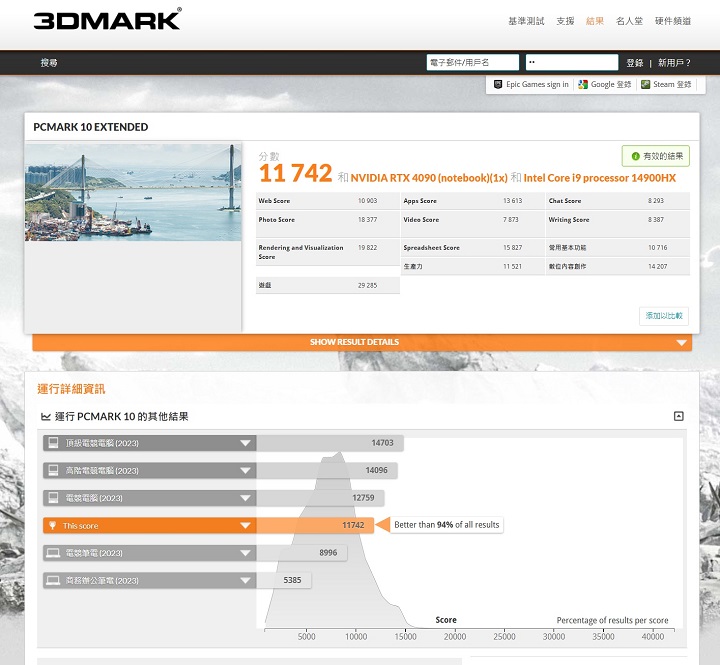Click the 生產力 11 521 row
The height and width of the screenshot is (665, 720).
coord(472,266)
